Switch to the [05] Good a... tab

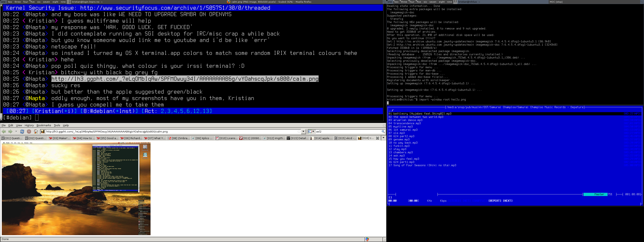click(107, 138)
